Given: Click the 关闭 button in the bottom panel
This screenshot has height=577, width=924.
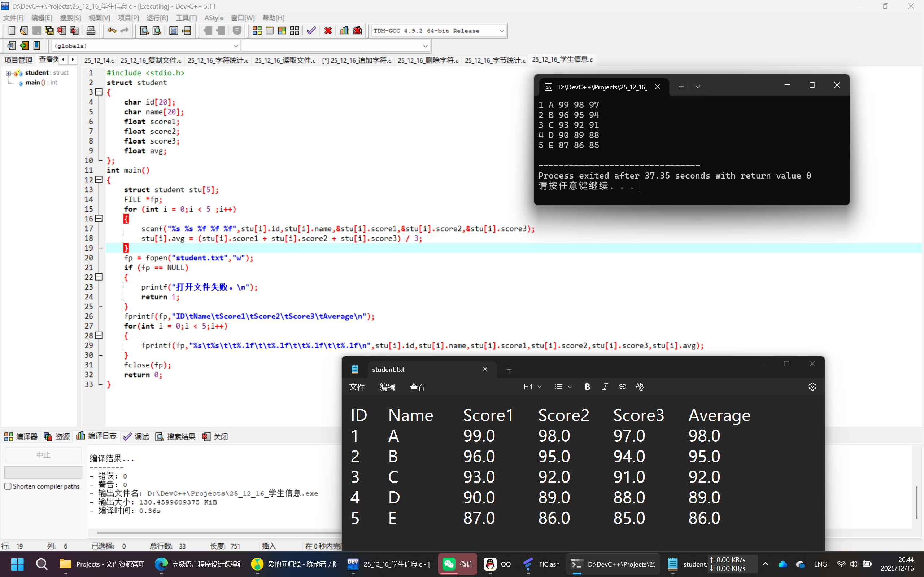Looking at the screenshot, I should pos(215,437).
